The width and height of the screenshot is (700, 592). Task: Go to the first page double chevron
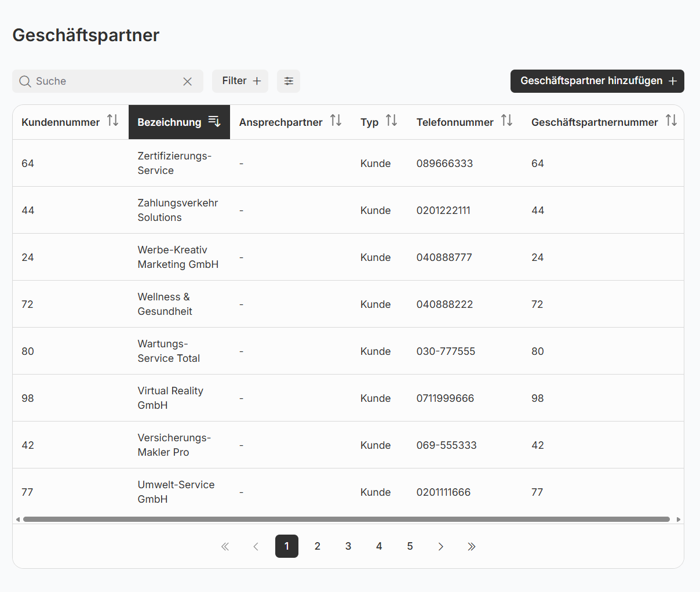[x=225, y=546]
